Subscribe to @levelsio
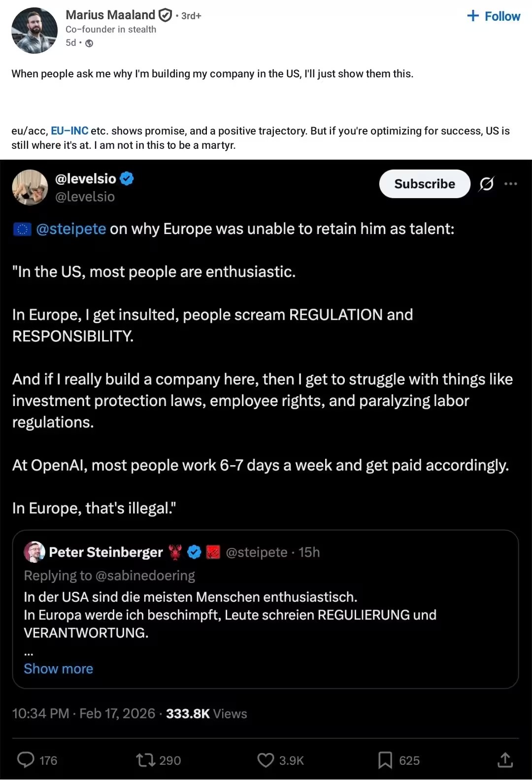The image size is (532, 781). (x=425, y=184)
